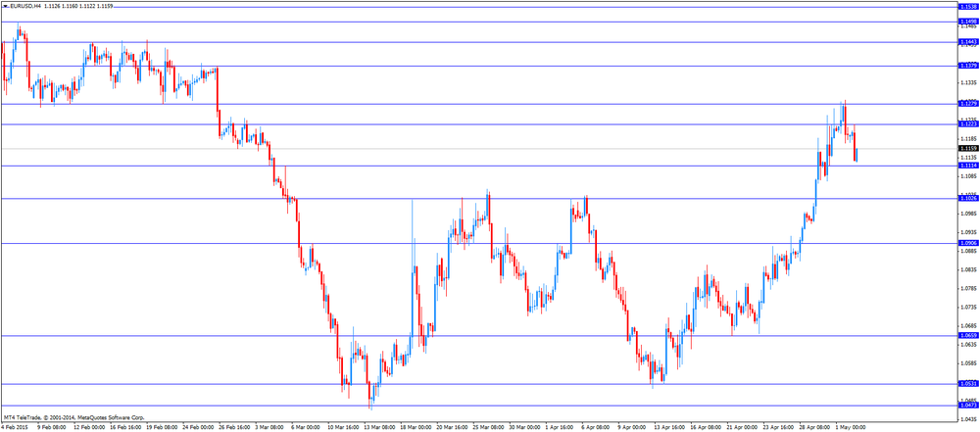Image resolution: width=980 pixels, height=432 pixels.
Task: Click the 28 Apr 08:00 time label
Action: (x=815, y=428)
